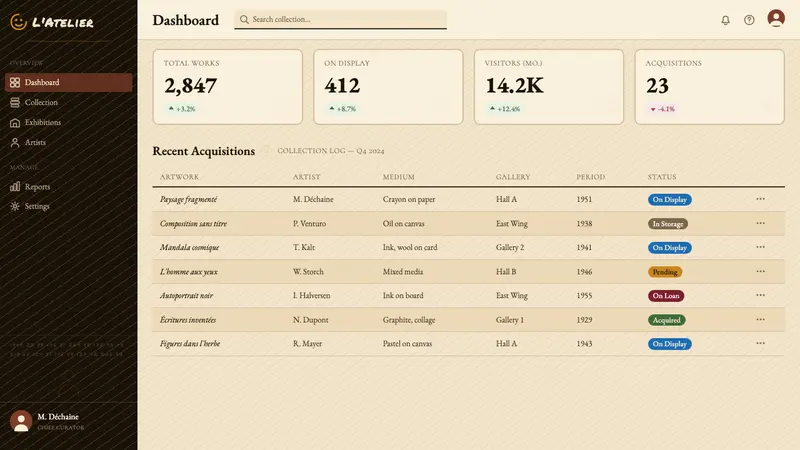Screen dimensions: 800x450
Task: Click the Acquired status badge
Action: point(666,320)
